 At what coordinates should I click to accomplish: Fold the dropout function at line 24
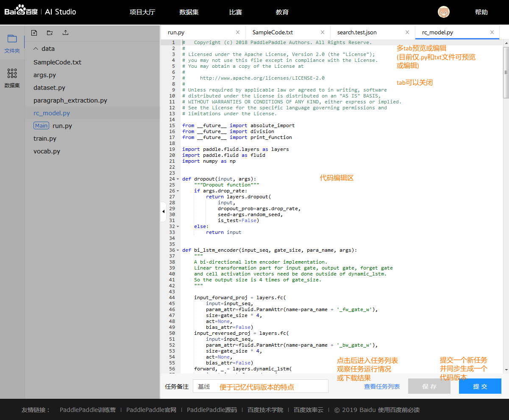(178, 179)
